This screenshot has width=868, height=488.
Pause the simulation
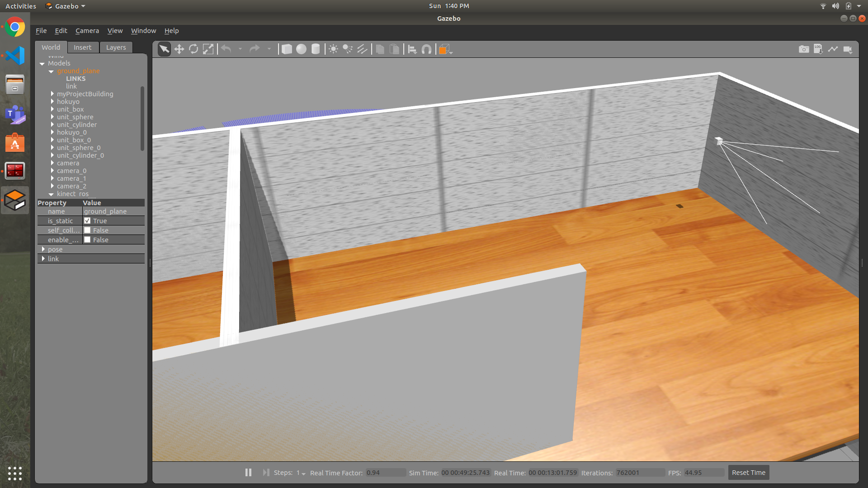coord(248,473)
